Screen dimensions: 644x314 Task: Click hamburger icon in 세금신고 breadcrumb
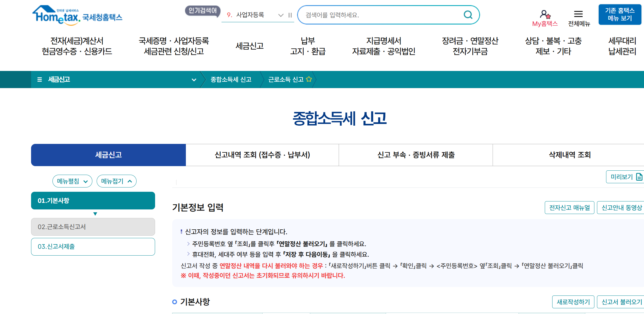pyautogui.click(x=40, y=79)
